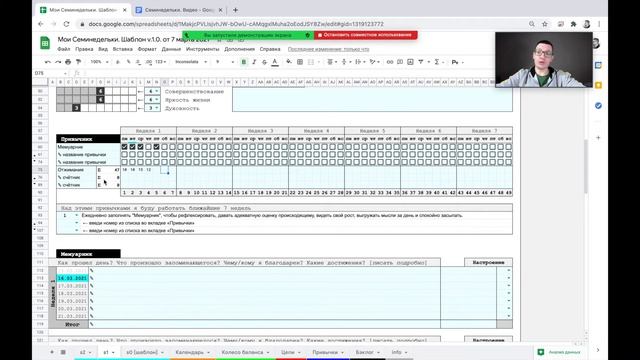Open data analysis Explore button
The image size is (640, 360).
560,352
